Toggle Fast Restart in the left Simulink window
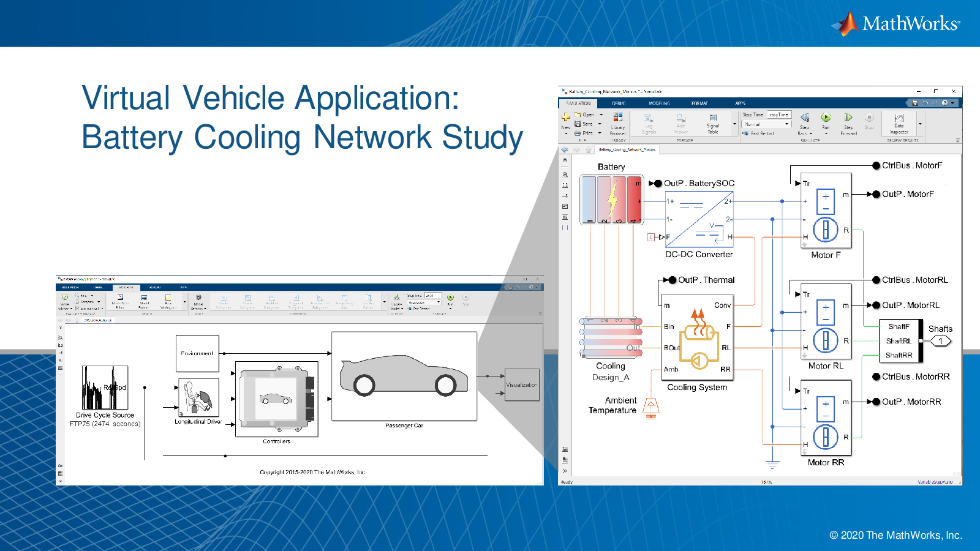The image size is (980, 551). pos(418,308)
